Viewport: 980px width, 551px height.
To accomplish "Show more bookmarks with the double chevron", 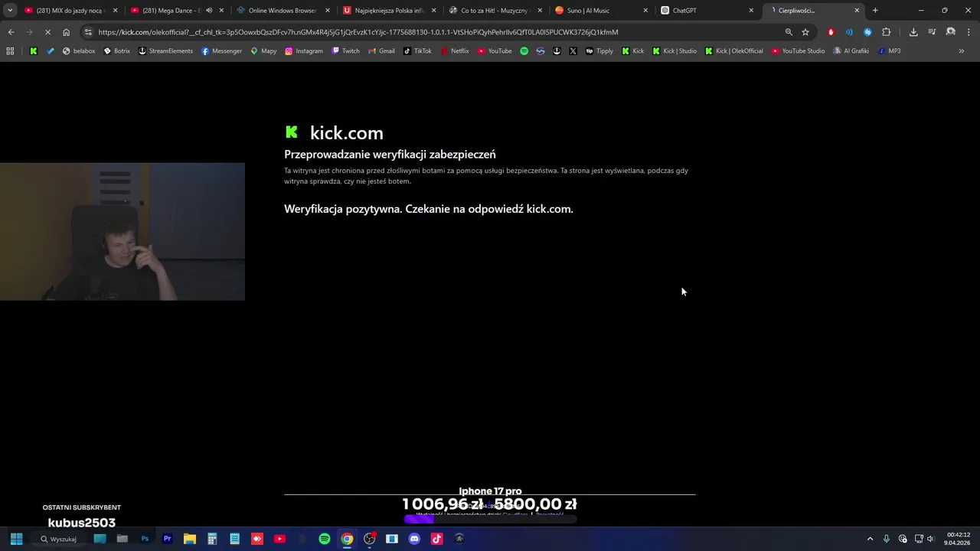I will pos(962,51).
